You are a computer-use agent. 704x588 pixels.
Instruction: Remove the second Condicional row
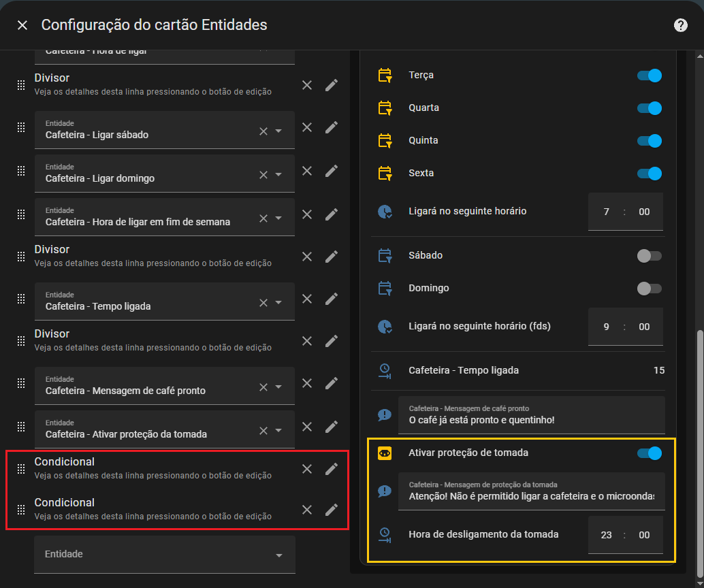(x=307, y=510)
